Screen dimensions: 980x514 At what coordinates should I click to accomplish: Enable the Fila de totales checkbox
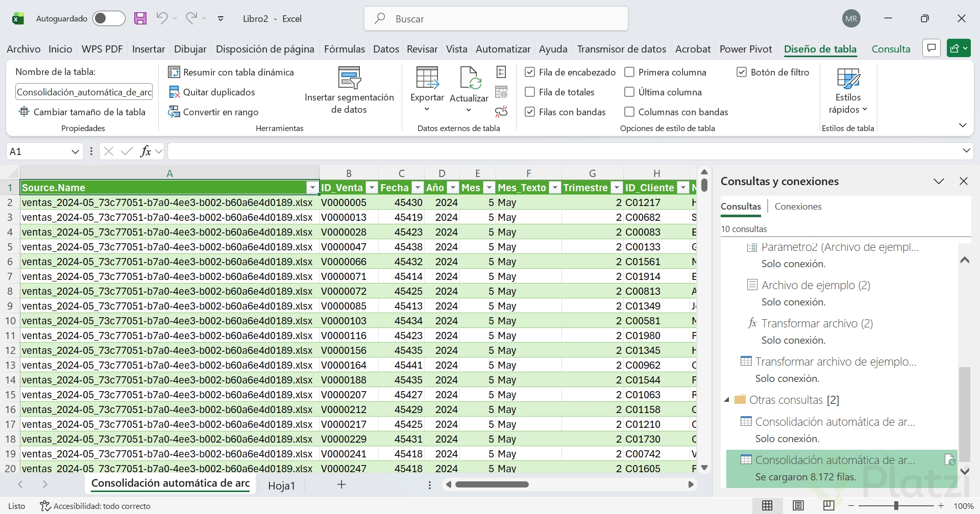(530, 92)
